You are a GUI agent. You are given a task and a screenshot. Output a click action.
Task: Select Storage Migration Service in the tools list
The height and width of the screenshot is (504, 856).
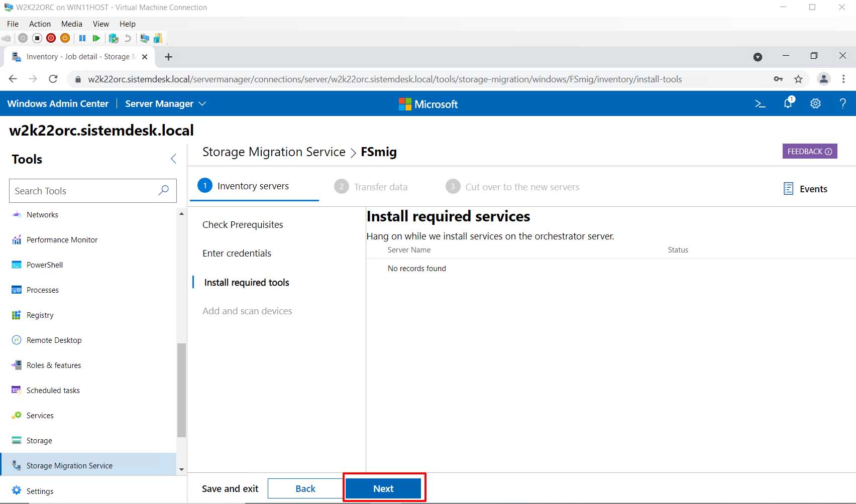[88, 465]
